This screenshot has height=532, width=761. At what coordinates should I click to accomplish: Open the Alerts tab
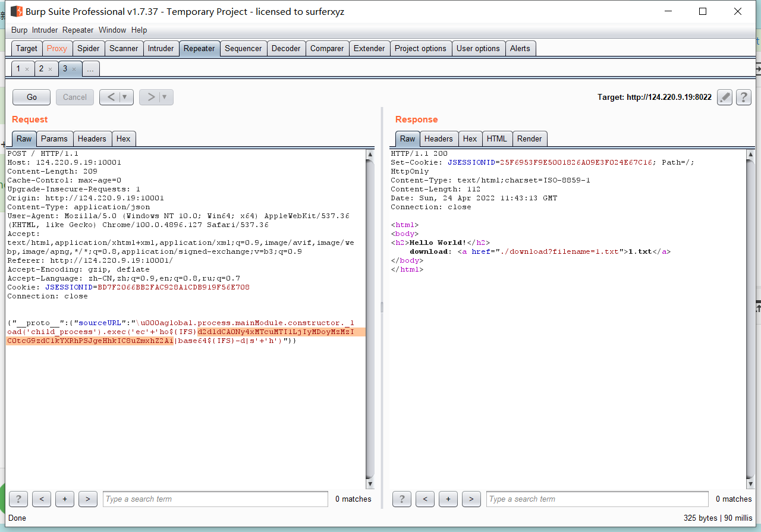tap(520, 48)
